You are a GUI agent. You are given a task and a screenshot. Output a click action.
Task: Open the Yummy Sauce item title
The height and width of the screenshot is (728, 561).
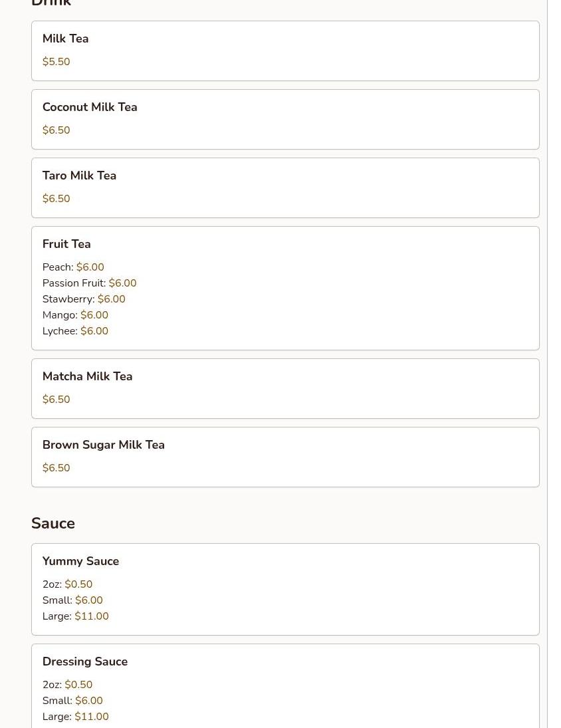click(80, 561)
